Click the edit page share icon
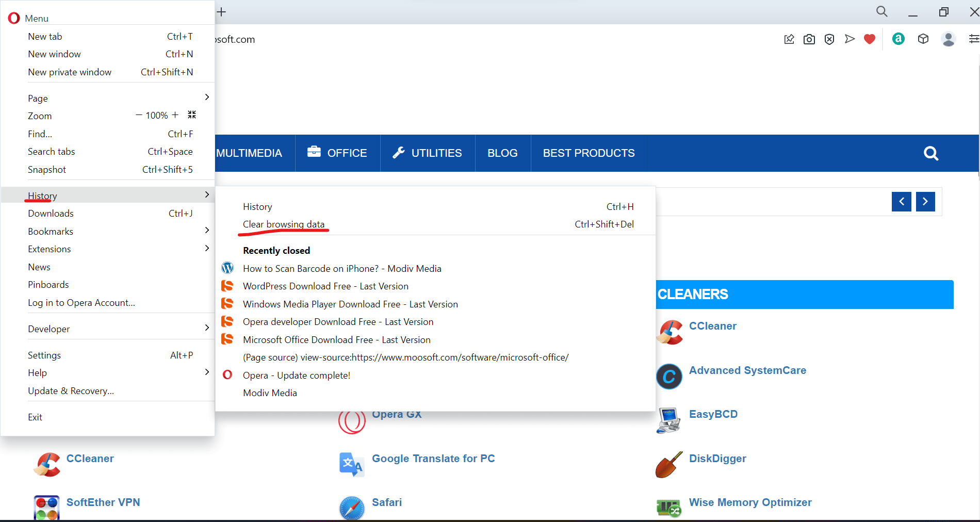The height and width of the screenshot is (522, 980). 789,39
